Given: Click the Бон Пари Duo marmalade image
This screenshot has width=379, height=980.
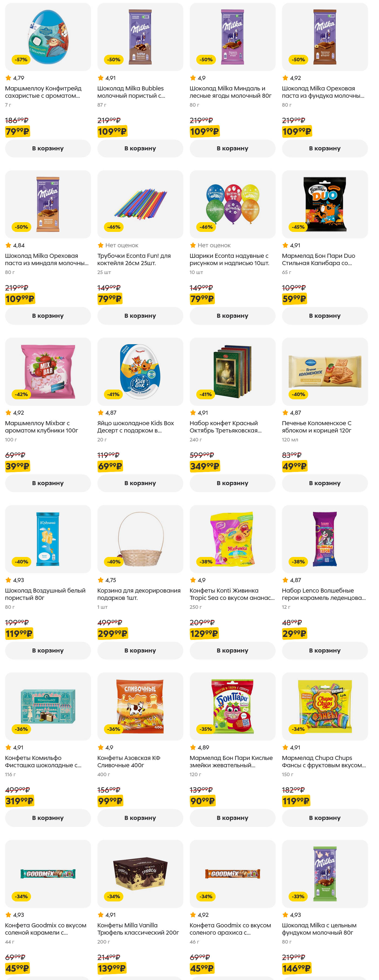Looking at the screenshot, I should (324, 204).
